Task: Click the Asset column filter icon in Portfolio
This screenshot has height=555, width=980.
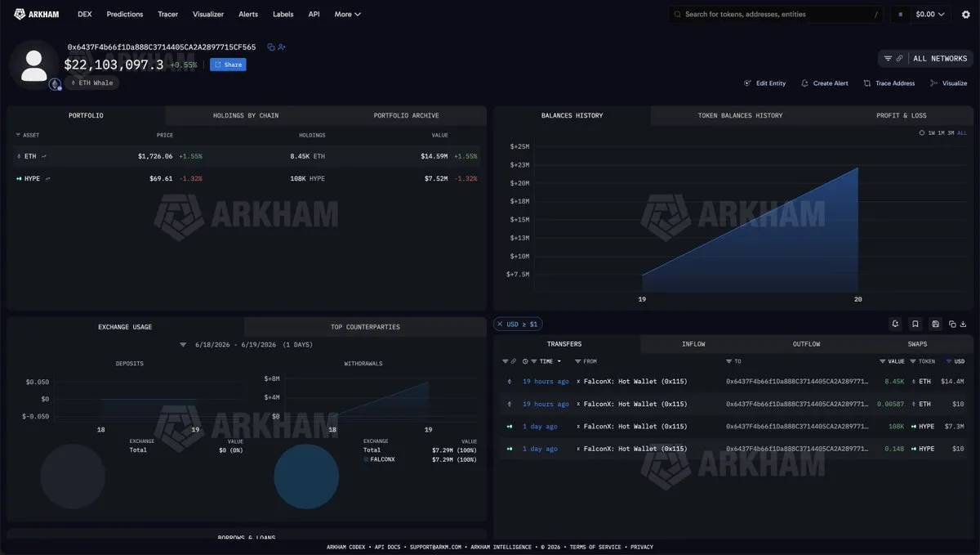Action: (x=18, y=135)
